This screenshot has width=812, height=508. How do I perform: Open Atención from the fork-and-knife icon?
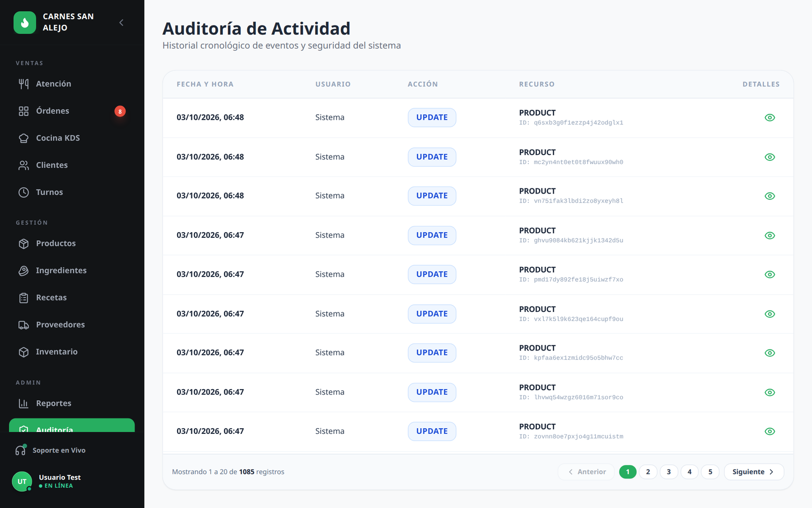pyautogui.click(x=24, y=84)
